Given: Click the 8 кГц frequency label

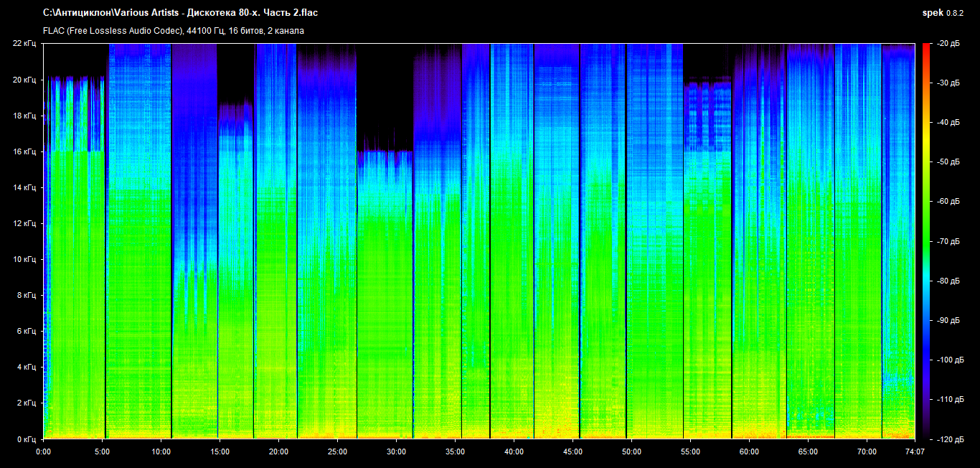Looking at the screenshot, I should [27, 295].
